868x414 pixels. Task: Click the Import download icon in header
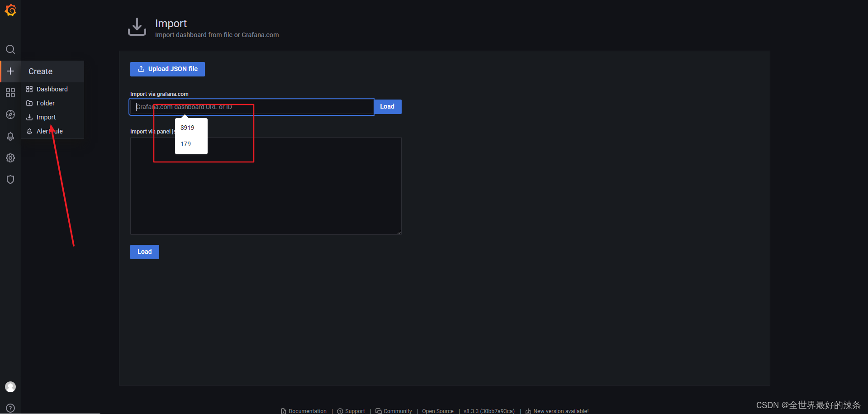point(137,27)
